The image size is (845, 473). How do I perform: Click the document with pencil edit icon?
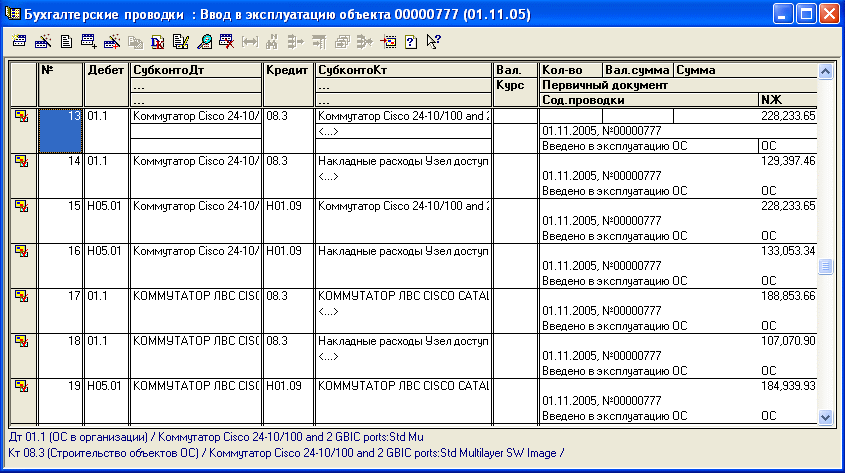181,42
